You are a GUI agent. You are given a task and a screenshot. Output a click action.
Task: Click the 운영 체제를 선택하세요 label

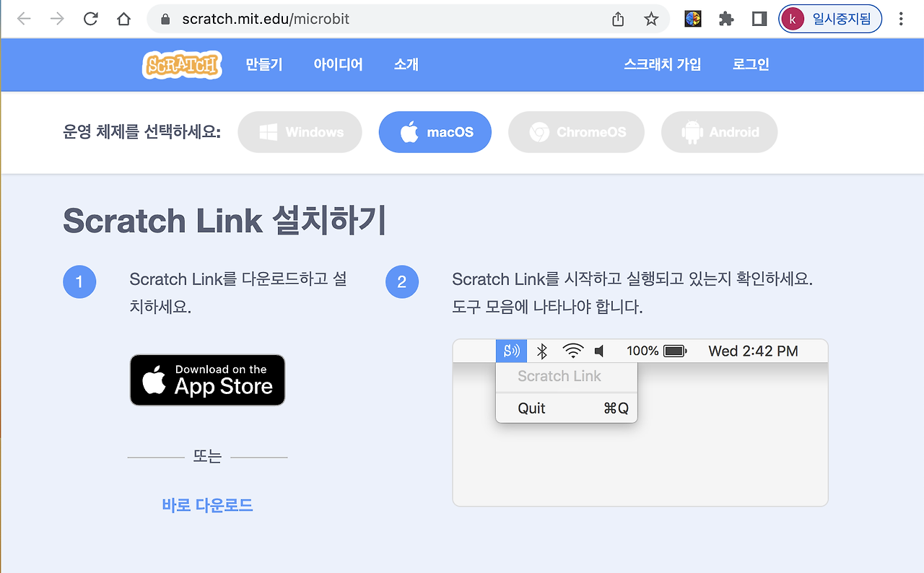pos(142,132)
